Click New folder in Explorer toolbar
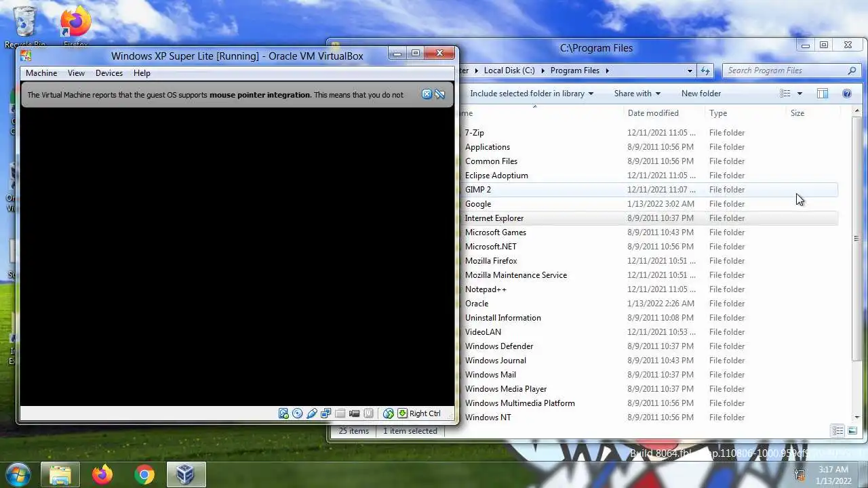Image resolution: width=868 pixels, height=488 pixels. 701,94
